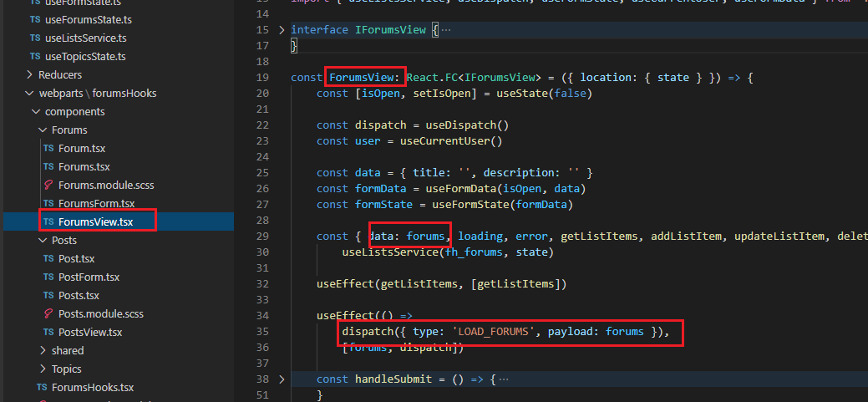Expand the Topics folder
The width and height of the screenshot is (868, 402).
(x=43, y=369)
